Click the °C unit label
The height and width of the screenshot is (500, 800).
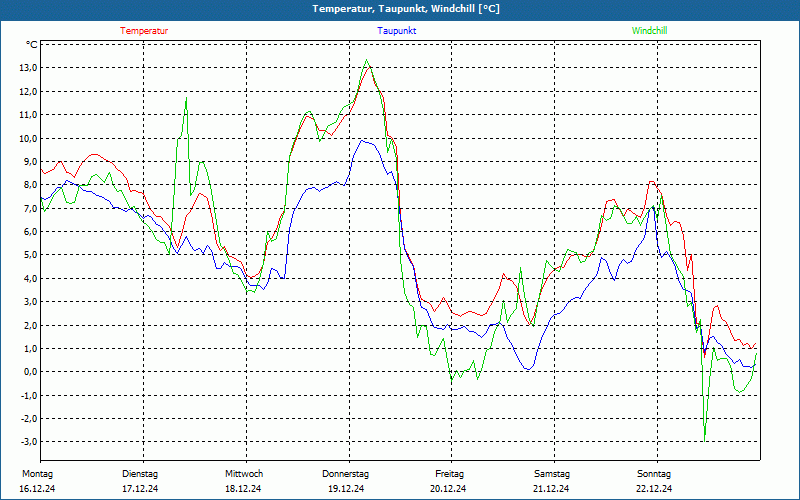pos(31,45)
